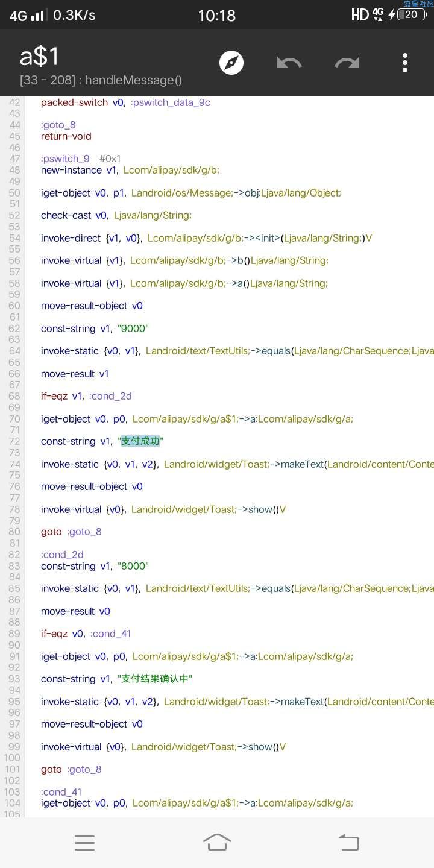Tap the redo arrow icon

click(347, 63)
